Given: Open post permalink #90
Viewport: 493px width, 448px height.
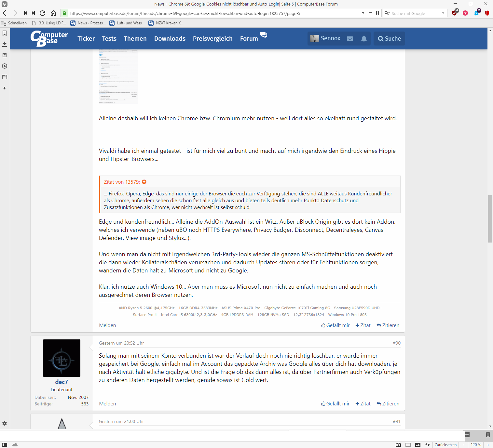Looking at the screenshot, I should 397,343.
